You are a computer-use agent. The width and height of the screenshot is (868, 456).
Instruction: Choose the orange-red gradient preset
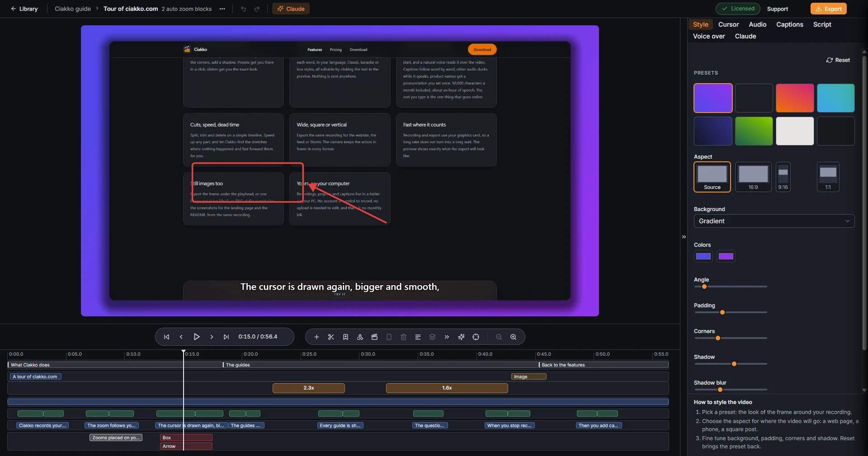coord(795,98)
